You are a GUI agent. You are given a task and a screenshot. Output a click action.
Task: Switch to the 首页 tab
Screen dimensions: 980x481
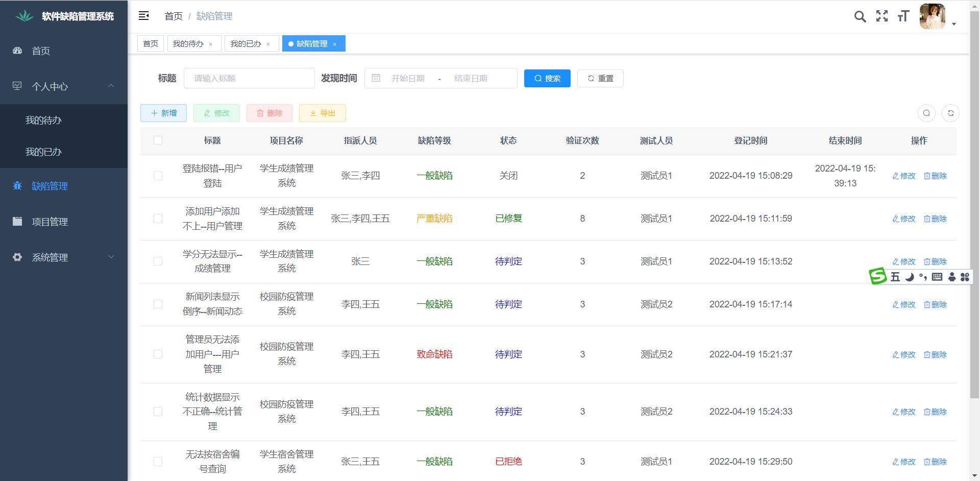151,43
